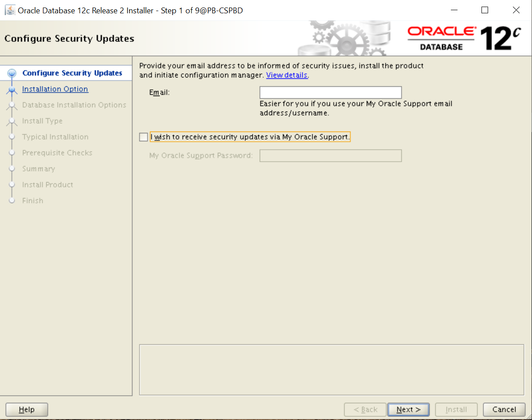Viewport: 532px width, 420px height.
Task: Click the empty message panel at the bottom
Action: (x=332, y=369)
